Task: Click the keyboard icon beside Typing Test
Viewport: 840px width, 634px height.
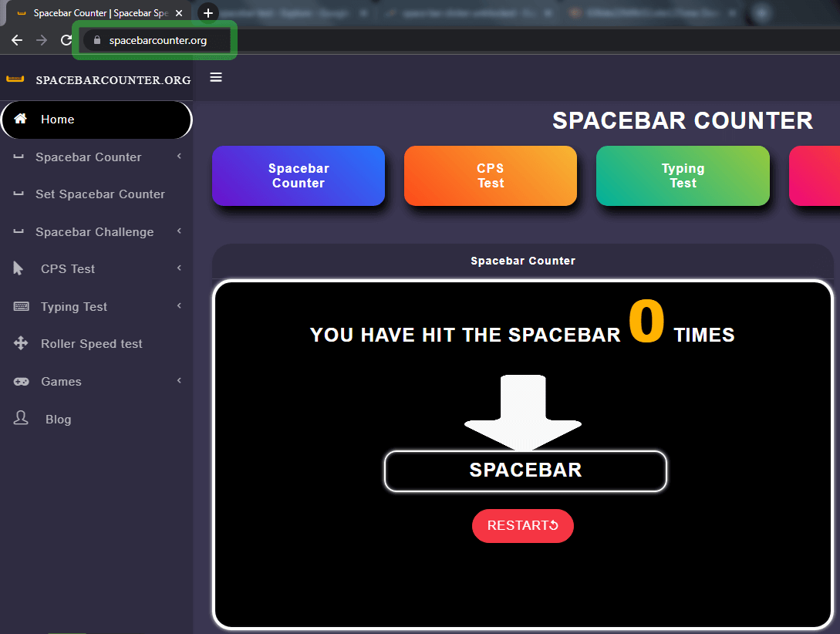Action: coord(21,306)
